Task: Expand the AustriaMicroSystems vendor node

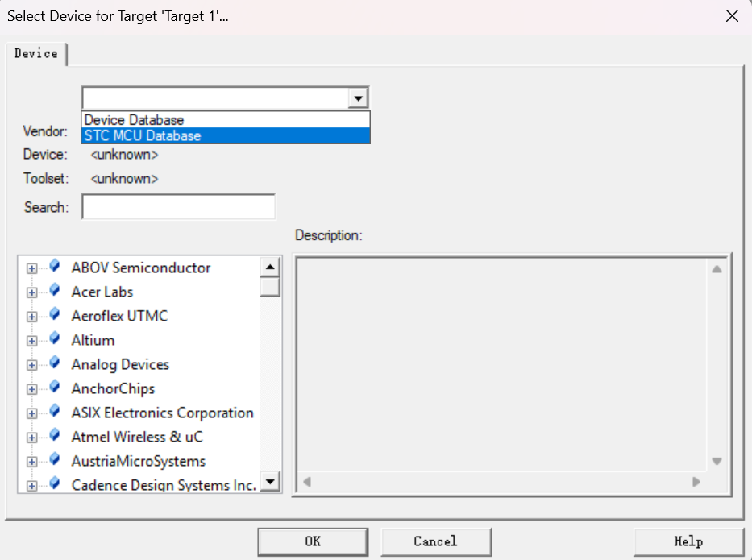Action: coord(31,462)
